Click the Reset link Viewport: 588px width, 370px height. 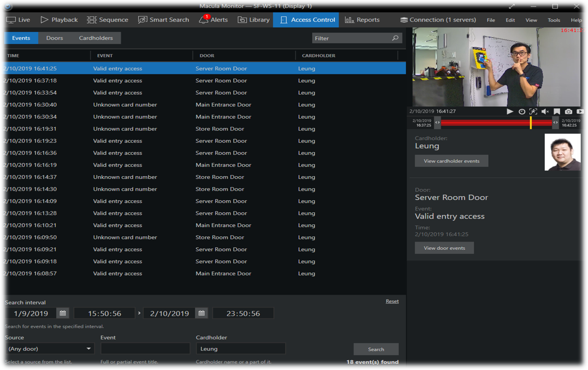click(392, 301)
